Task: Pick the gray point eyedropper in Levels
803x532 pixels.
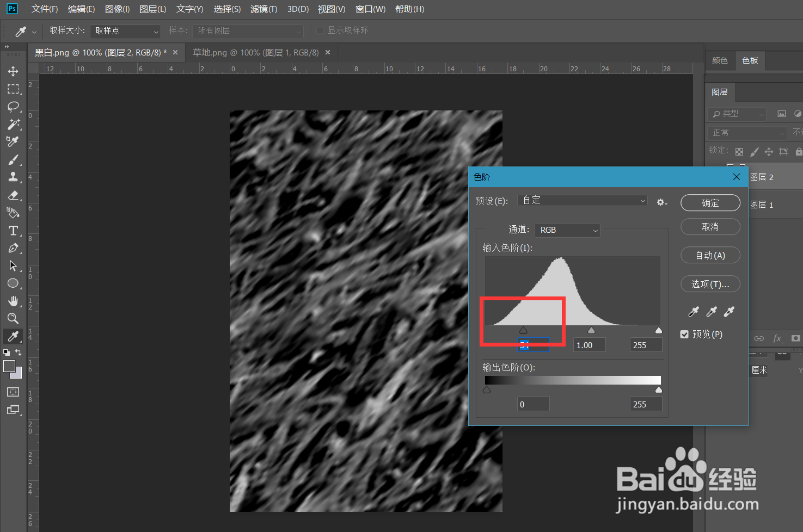Action: point(712,312)
